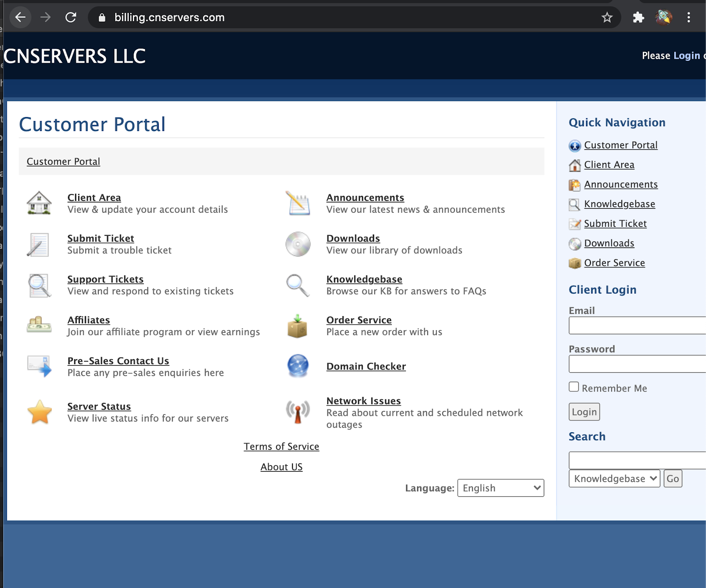Click the browser forward arrow
The width and height of the screenshot is (706, 588).
(45, 17)
